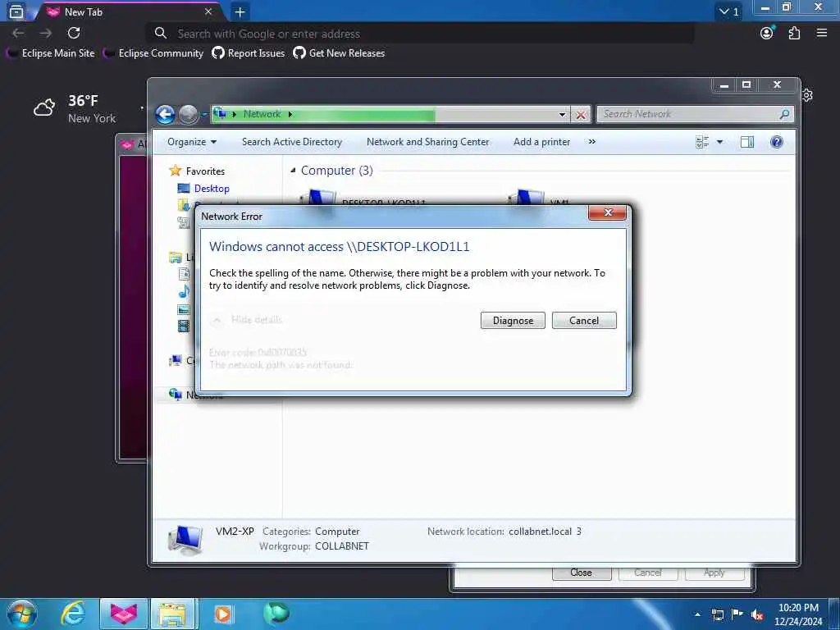Open the view options dropdown arrow
840x630 pixels.
(x=719, y=142)
